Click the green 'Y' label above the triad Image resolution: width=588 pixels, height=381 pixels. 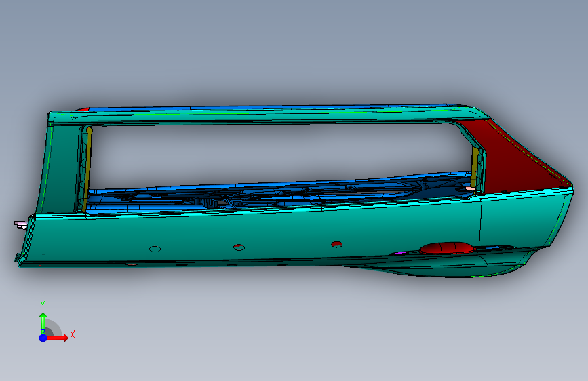43,305
